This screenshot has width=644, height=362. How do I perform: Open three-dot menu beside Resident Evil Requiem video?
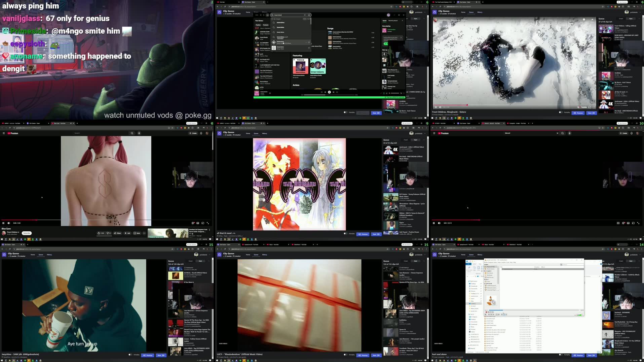pos(210,230)
